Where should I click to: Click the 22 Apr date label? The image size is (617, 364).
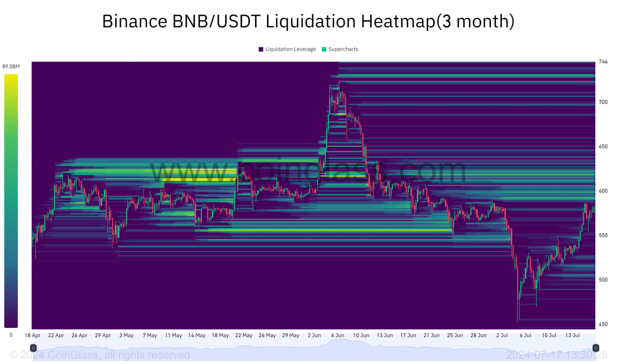pyautogui.click(x=56, y=335)
